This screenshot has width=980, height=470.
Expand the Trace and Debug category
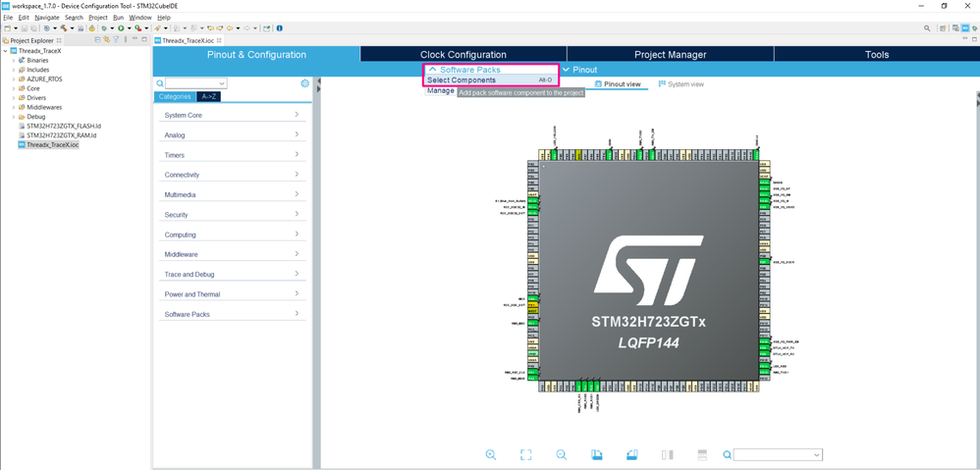pos(297,274)
